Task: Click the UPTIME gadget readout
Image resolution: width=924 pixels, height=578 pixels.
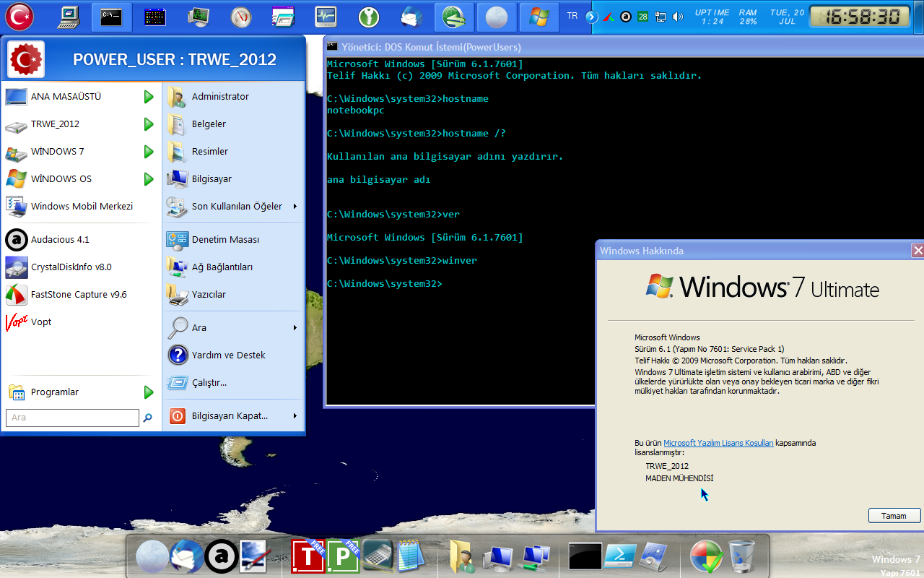Action: [712, 17]
